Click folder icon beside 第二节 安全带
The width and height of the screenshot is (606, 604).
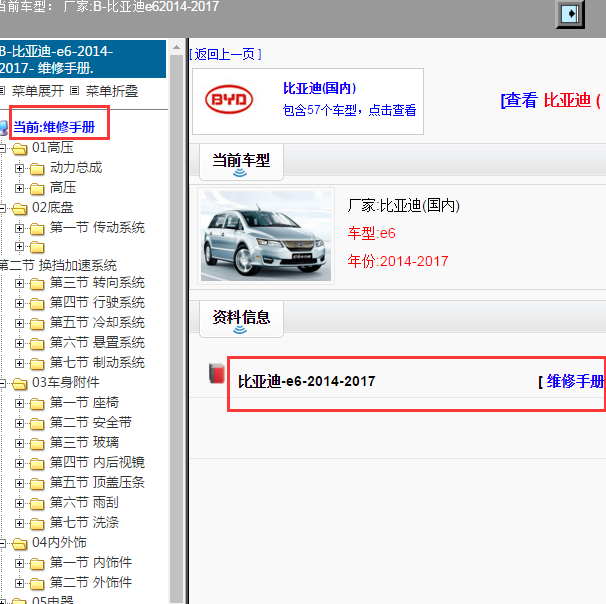point(37,424)
